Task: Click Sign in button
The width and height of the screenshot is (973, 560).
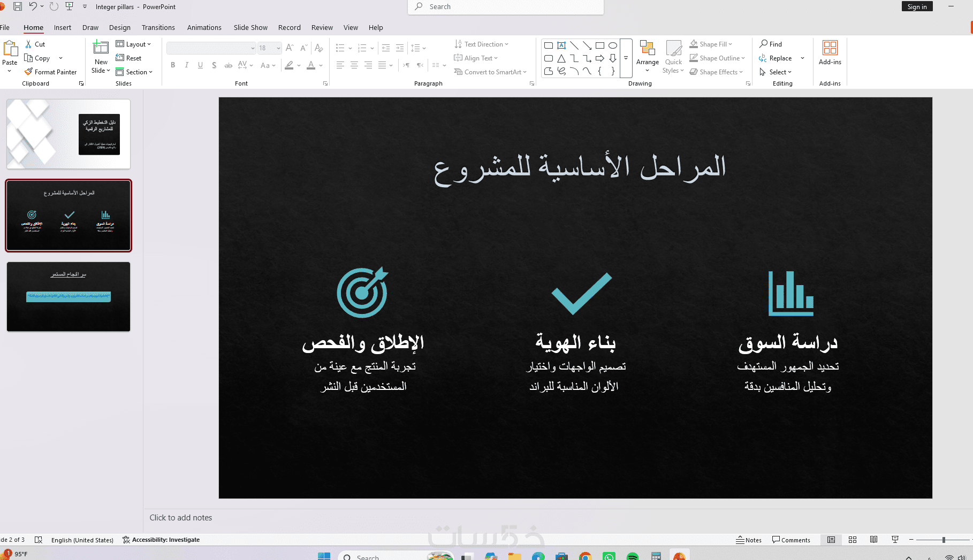Action: 917,6
